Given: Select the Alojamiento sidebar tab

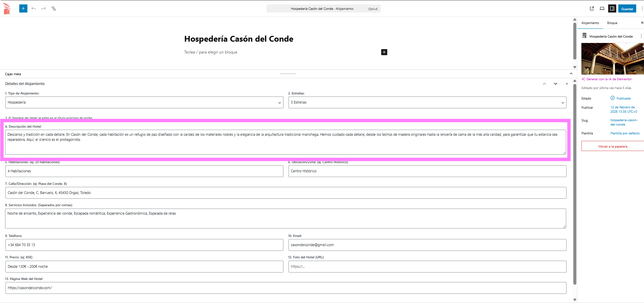Looking at the screenshot, I should [x=590, y=23].
